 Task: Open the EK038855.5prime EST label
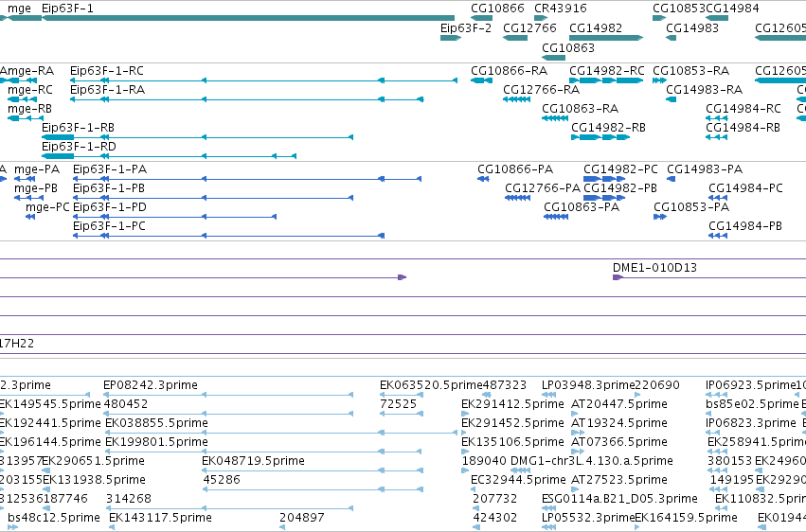tap(157, 423)
